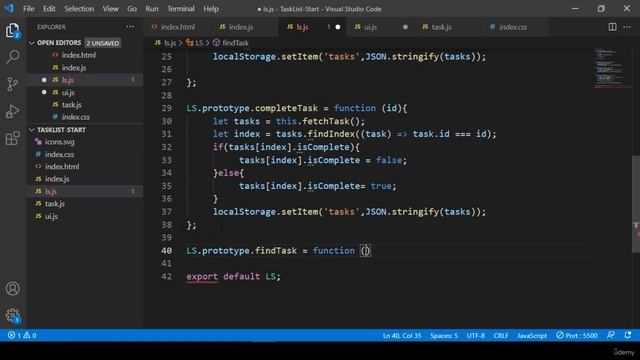Open the Run and Debug view
The image size is (640, 360).
point(13,111)
